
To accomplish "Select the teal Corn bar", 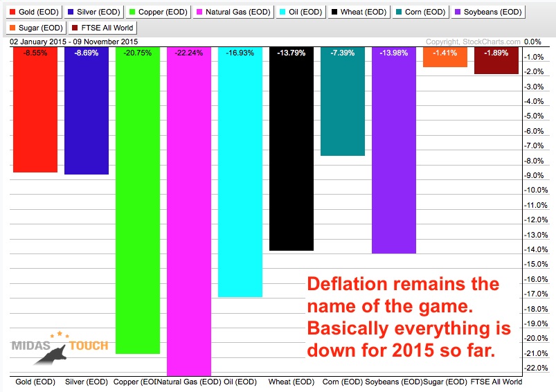I will tap(343, 101).
